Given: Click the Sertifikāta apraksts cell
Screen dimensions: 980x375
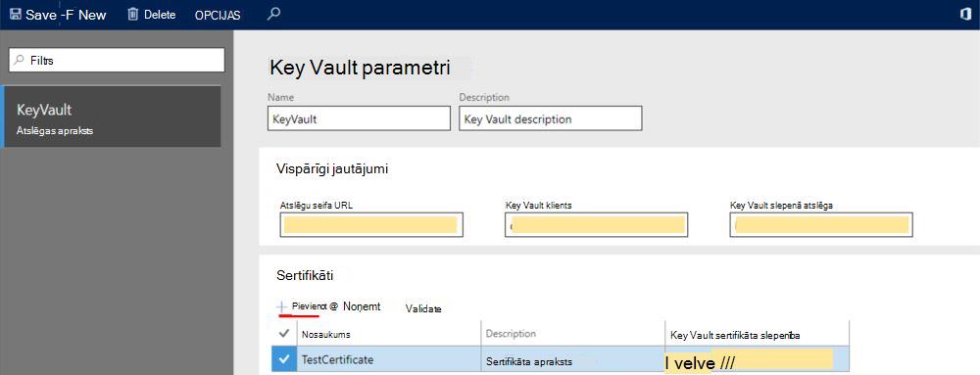Looking at the screenshot, I should [x=572, y=360].
